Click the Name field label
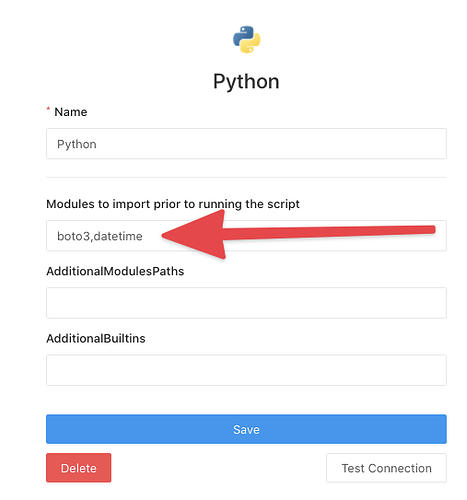The height and width of the screenshot is (500, 467). (x=71, y=112)
